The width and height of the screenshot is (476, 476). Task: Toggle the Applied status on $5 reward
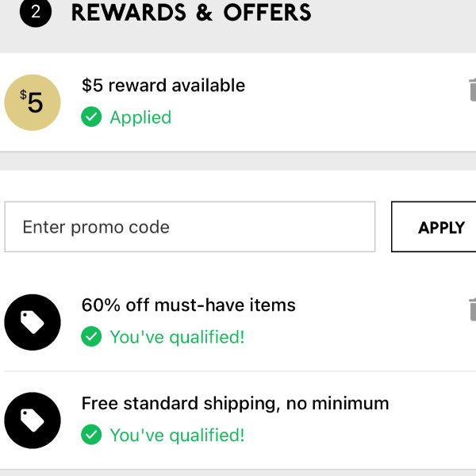(140, 117)
